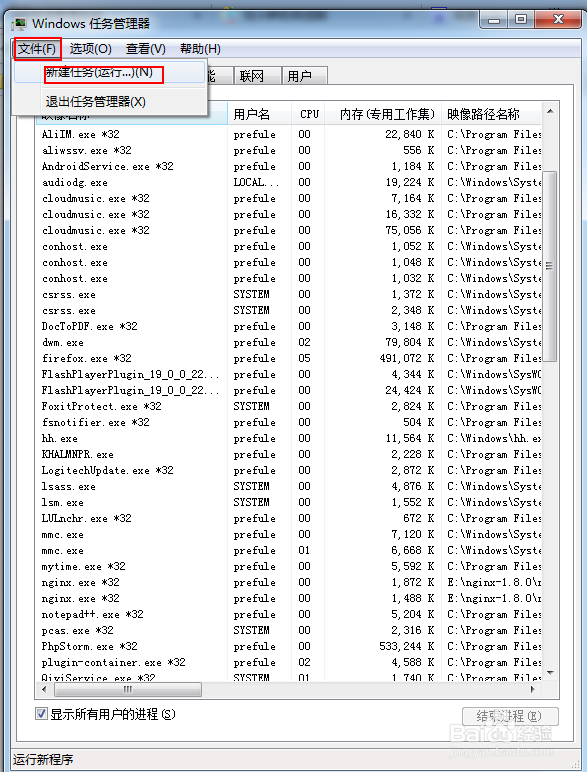The width and height of the screenshot is (587, 772).
Task: Open the 选项(O) menu
Action: coord(91,49)
